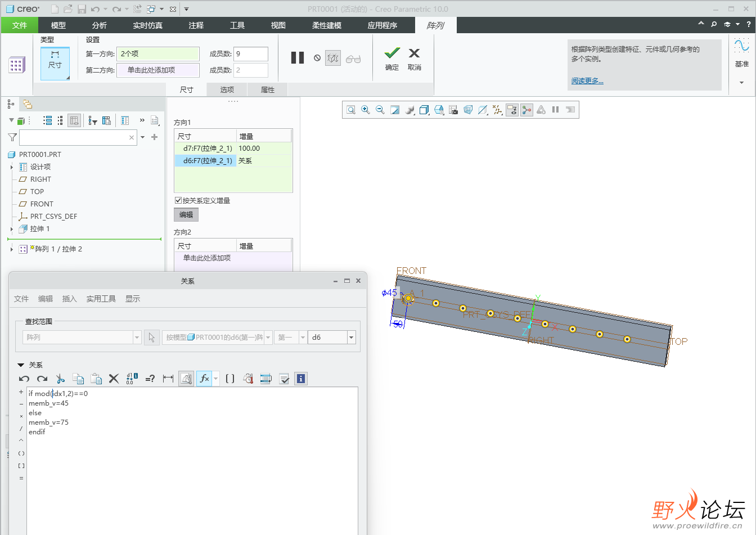Redo edit in relations toolbar

pyautogui.click(x=42, y=379)
